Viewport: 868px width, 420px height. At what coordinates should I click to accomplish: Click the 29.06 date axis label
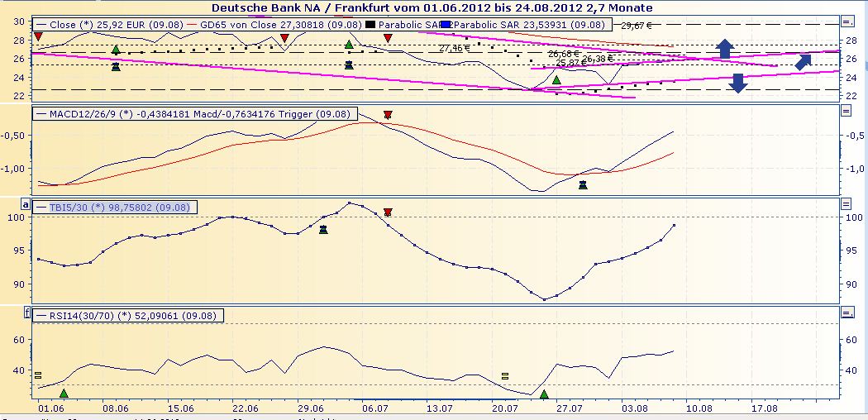(311, 408)
